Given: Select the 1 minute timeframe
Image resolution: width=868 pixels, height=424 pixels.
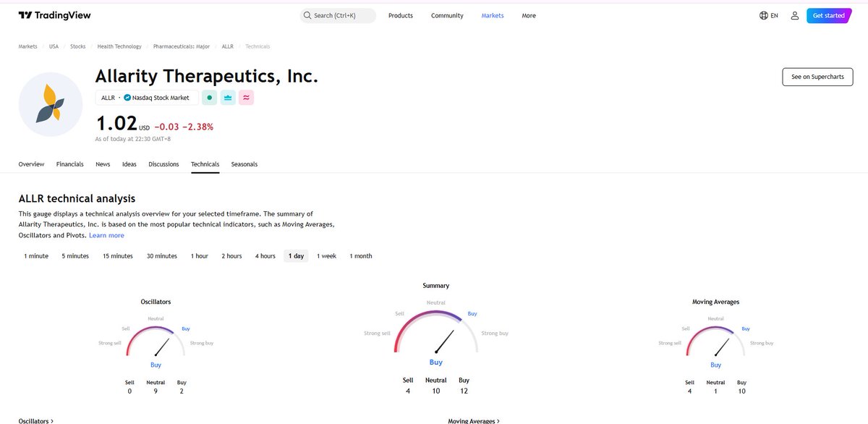Looking at the screenshot, I should click(36, 256).
